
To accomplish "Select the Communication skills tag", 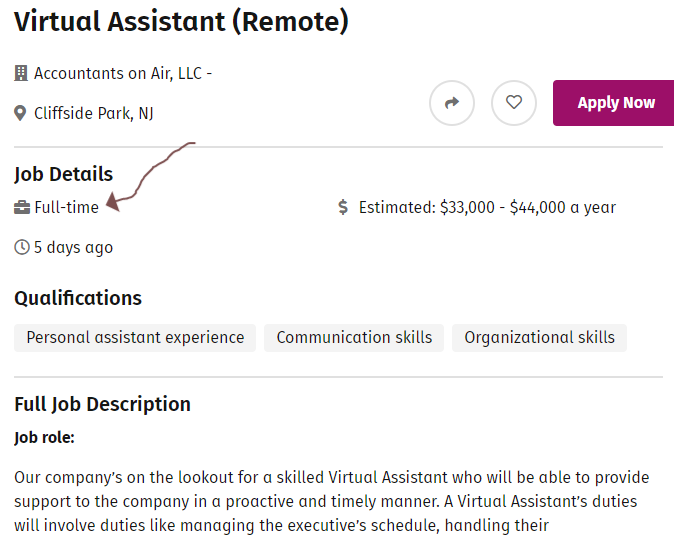I will 354,338.
